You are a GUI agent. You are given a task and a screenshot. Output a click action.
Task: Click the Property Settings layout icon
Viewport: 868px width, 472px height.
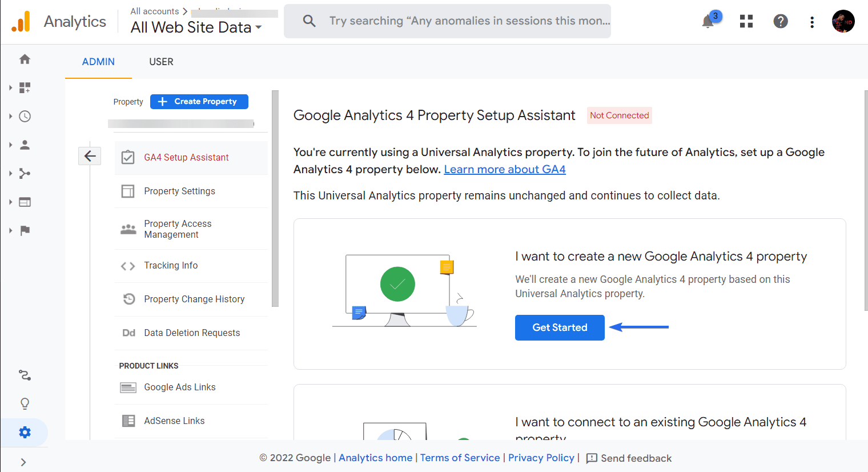point(128,191)
